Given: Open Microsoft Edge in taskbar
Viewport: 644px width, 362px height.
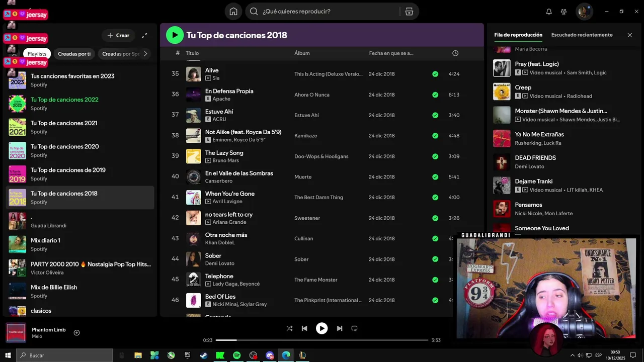Looking at the screenshot, I should 286,355.
